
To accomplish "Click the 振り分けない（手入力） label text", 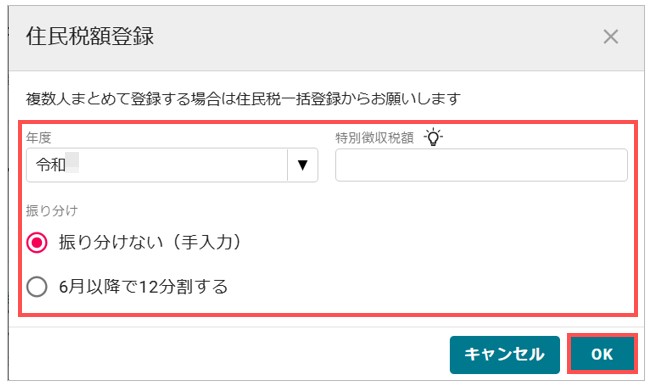I will point(149,242).
